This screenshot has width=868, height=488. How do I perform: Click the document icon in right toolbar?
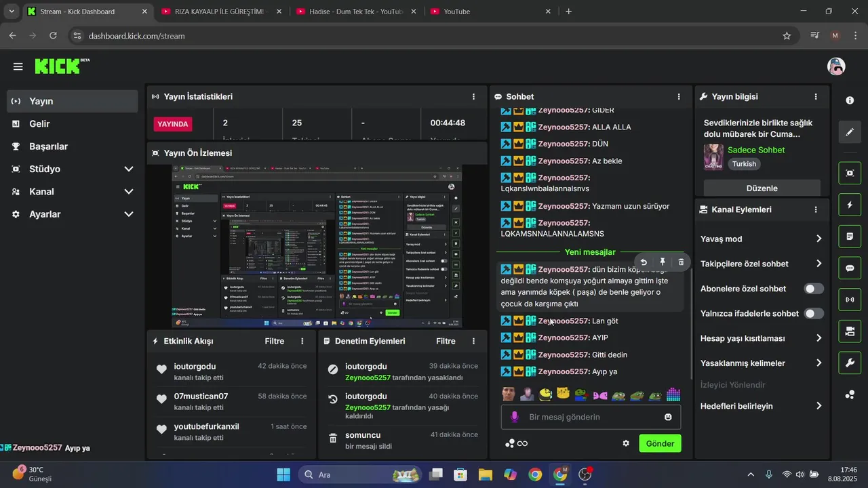pos(850,237)
